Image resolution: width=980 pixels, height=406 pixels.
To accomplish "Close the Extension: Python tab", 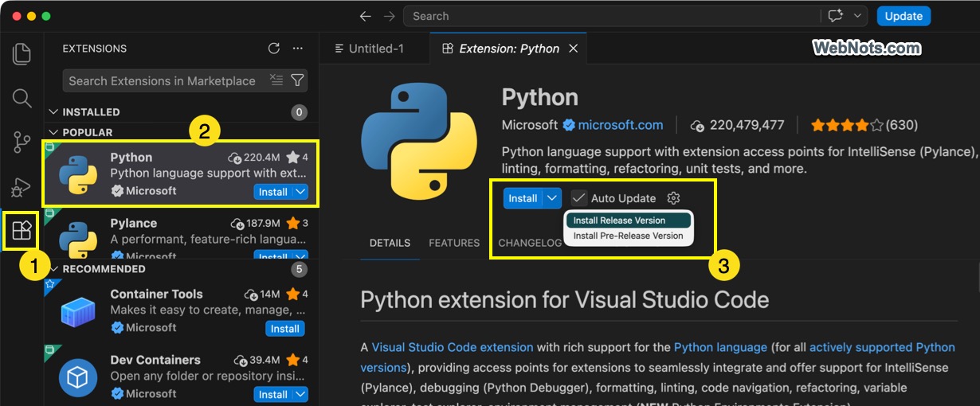I will coord(573,49).
